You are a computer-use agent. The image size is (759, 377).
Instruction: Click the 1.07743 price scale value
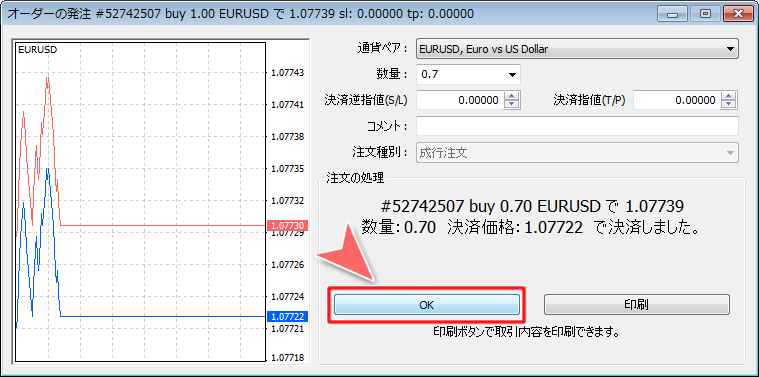click(x=288, y=73)
